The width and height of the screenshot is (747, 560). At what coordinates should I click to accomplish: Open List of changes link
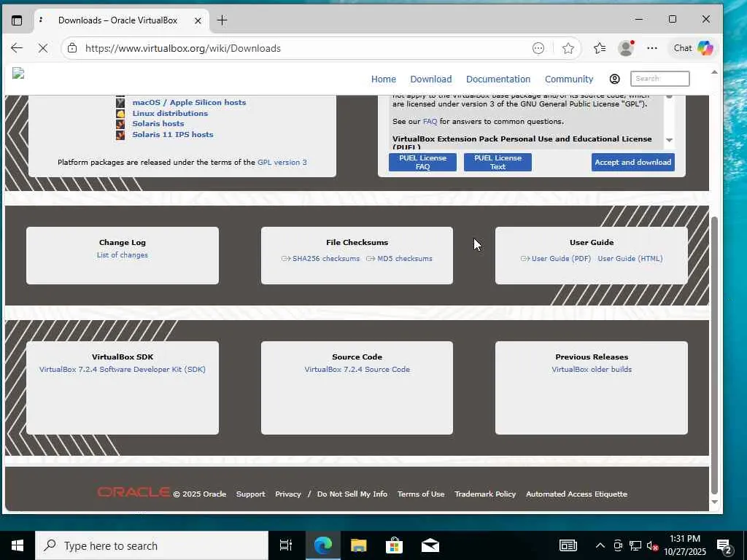(123, 255)
